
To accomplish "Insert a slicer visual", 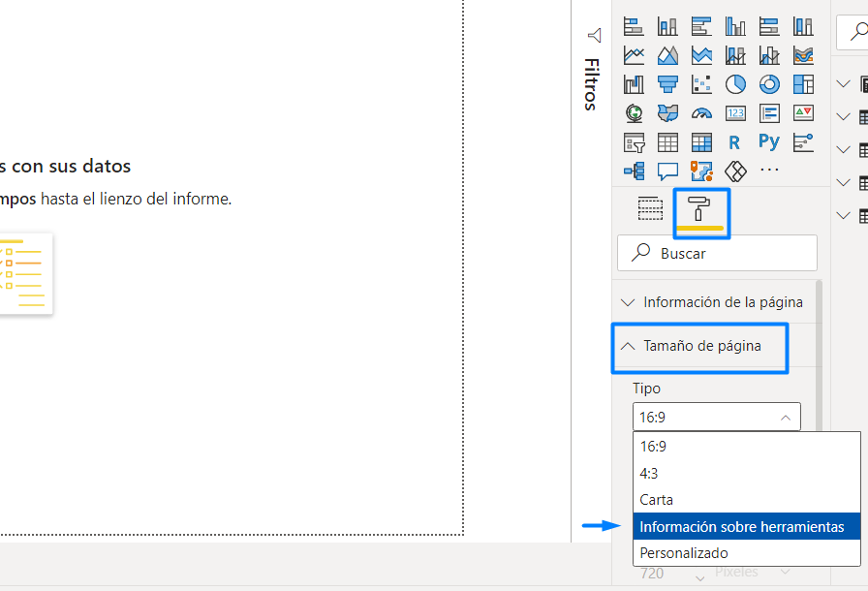I will click(634, 142).
